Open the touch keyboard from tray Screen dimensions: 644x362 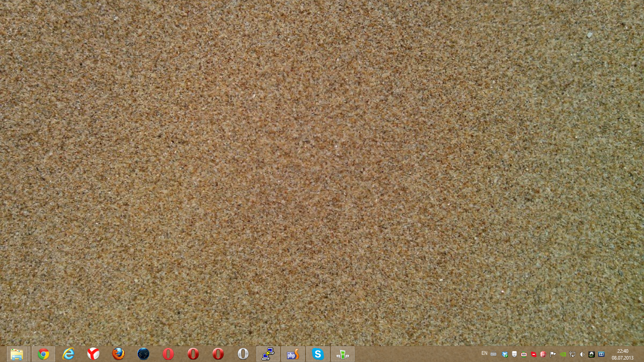click(493, 354)
